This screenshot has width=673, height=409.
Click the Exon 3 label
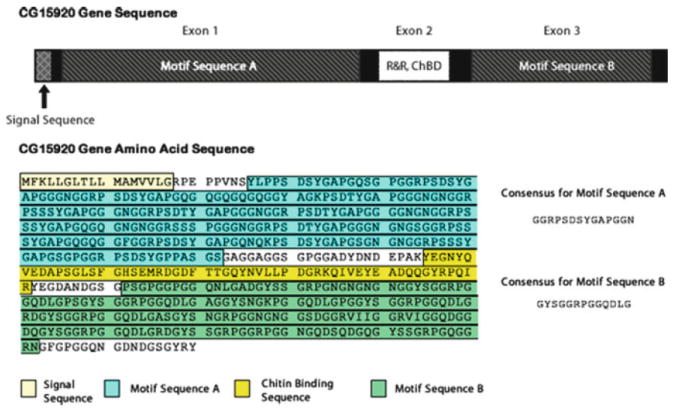(x=562, y=31)
